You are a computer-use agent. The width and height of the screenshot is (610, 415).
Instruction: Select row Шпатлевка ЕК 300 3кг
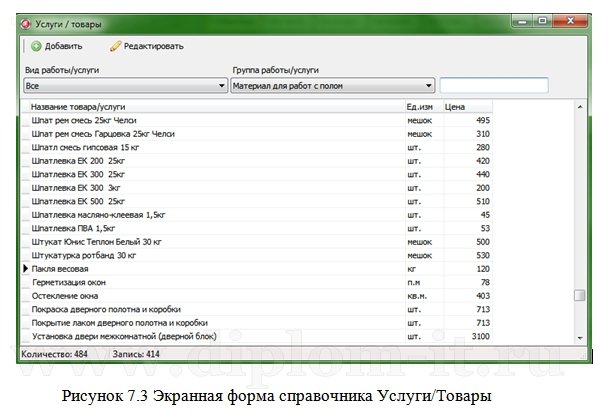pos(257,188)
